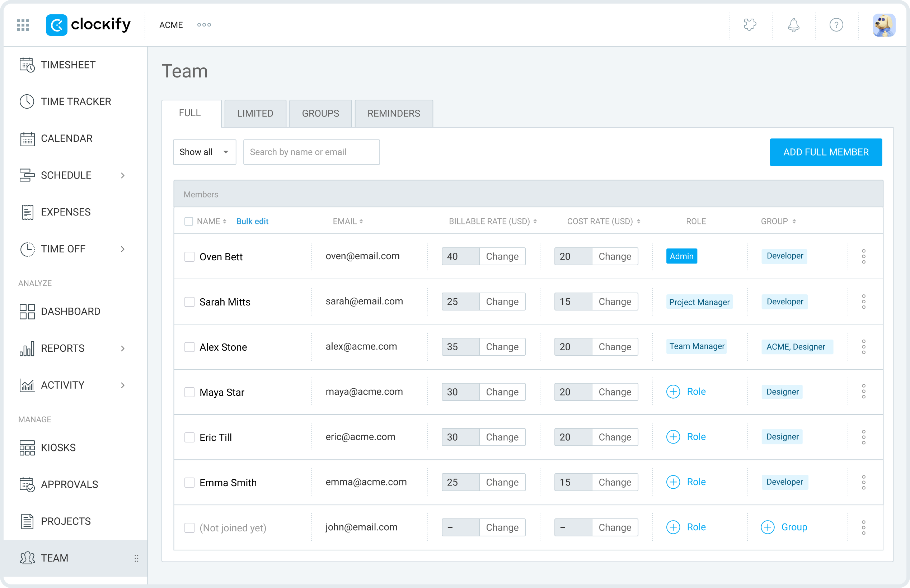Open more options for Oven Bett

pyautogui.click(x=863, y=257)
